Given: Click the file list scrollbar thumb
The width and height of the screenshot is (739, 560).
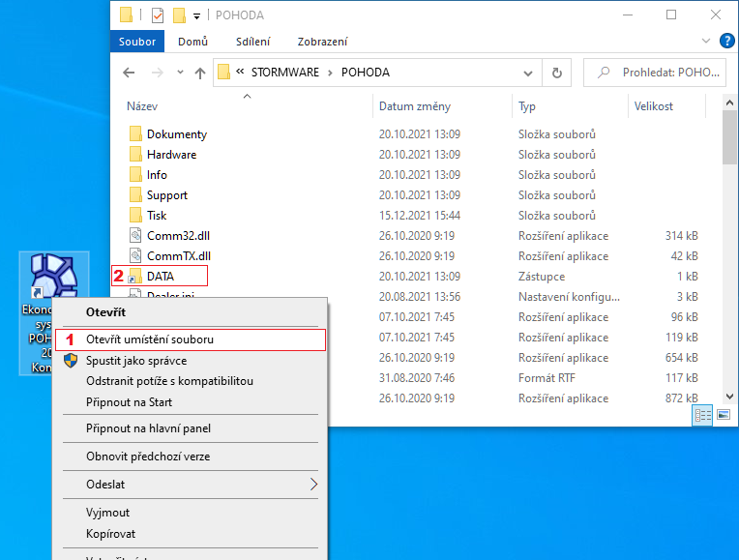Looking at the screenshot, I should click(729, 137).
